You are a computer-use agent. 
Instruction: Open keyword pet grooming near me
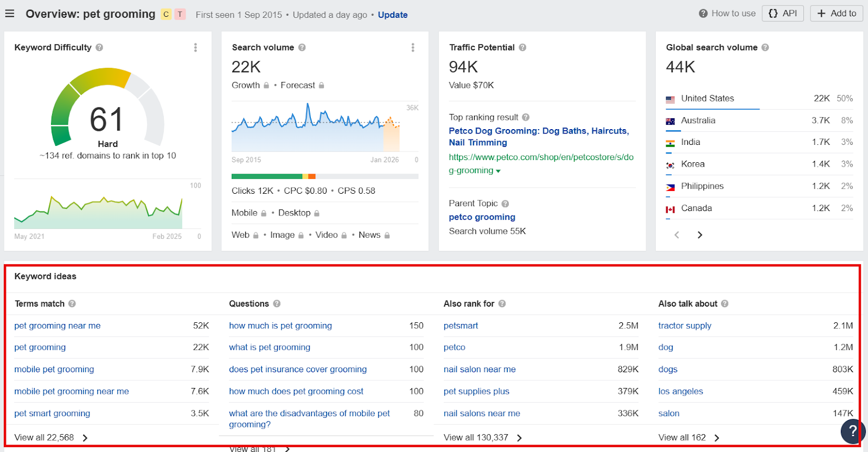click(58, 326)
